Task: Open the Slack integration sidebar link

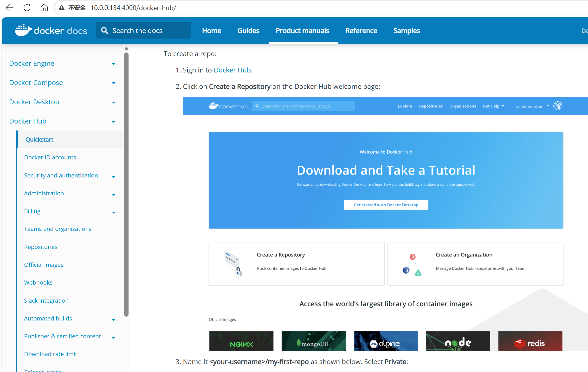Action: [46, 301]
